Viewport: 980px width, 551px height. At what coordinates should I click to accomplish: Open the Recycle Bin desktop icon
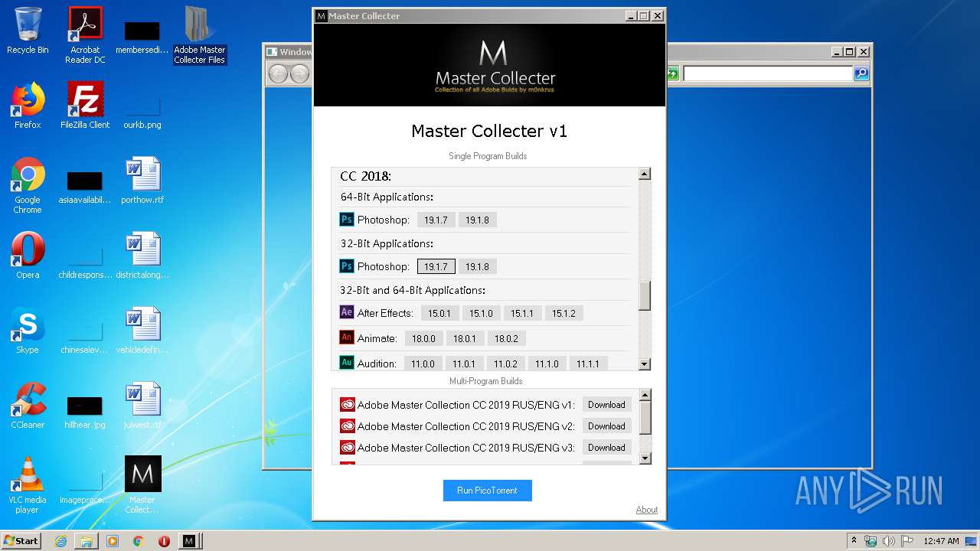tap(28, 31)
